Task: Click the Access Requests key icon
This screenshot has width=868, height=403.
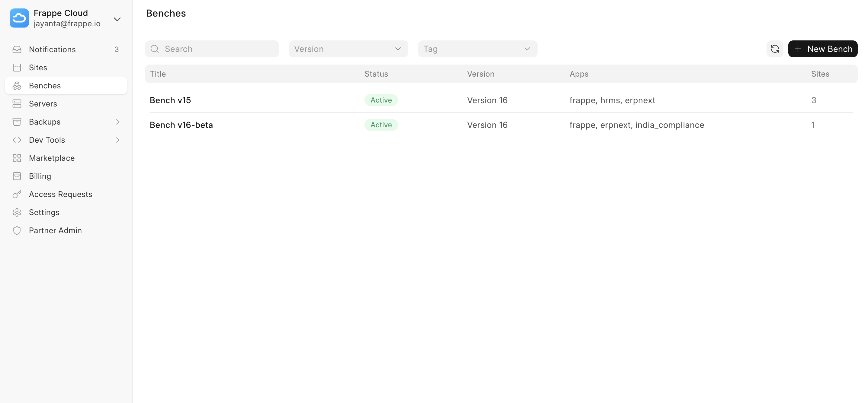Action: pos(17,194)
